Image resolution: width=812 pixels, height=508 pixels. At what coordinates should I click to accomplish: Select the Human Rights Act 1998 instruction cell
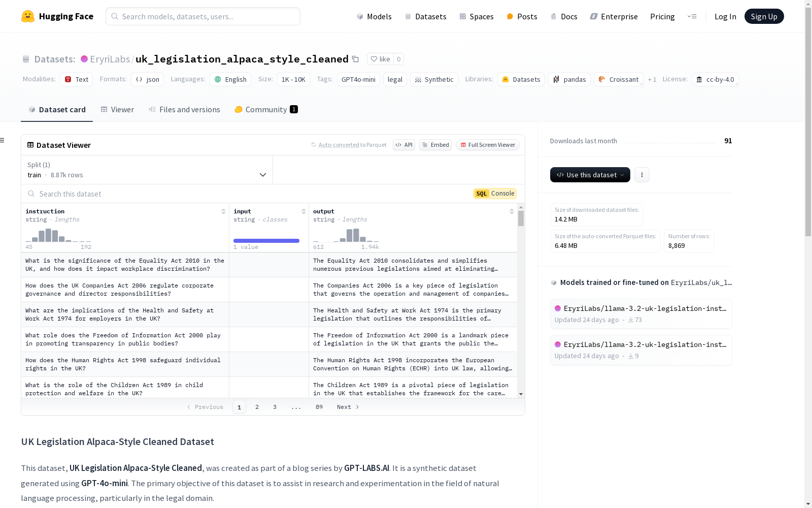[x=125, y=364]
